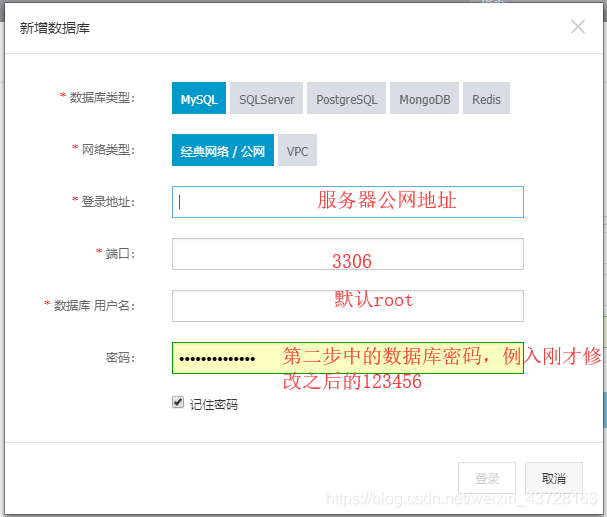The height and width of the screenshot is (517, 607).
Task: Switch database type to Redis
Action: click(486, 98)
